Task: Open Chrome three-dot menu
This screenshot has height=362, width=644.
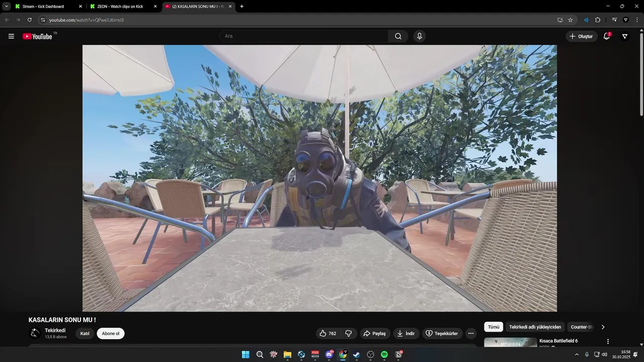Action: (x=637, y=20)
